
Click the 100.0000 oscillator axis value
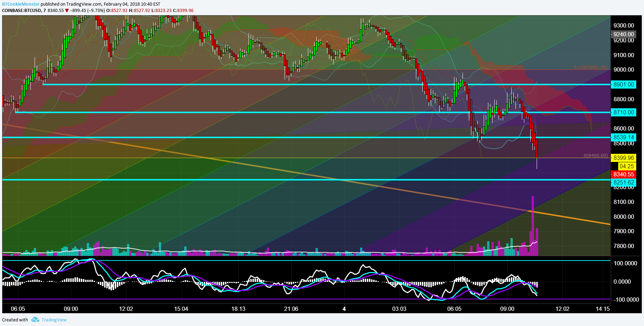click(625, 263)
